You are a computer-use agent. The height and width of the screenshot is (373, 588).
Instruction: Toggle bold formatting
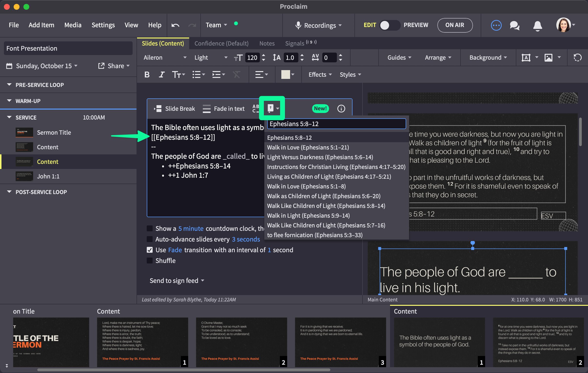coord(147,75)
